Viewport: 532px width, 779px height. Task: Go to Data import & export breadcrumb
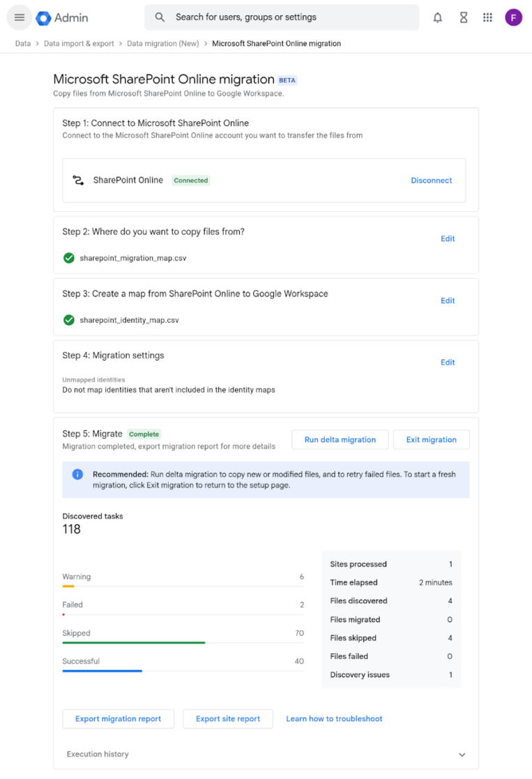[x=79, y=44]
